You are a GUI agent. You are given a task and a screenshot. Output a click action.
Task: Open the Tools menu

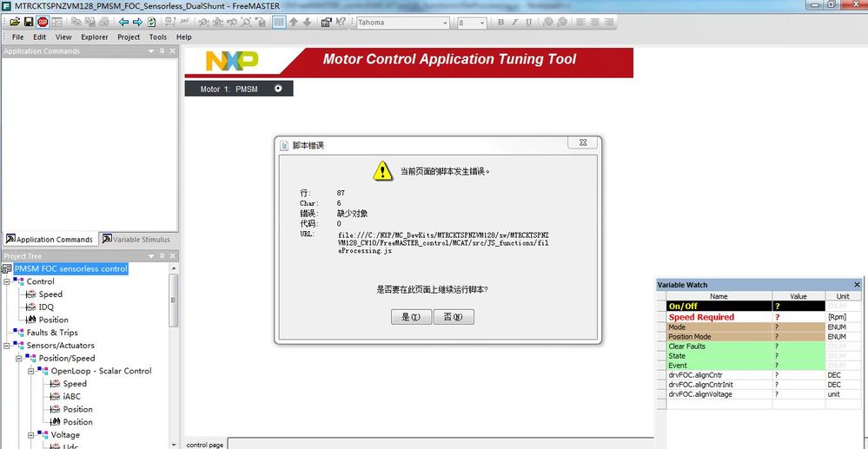(x=158, y=37)
